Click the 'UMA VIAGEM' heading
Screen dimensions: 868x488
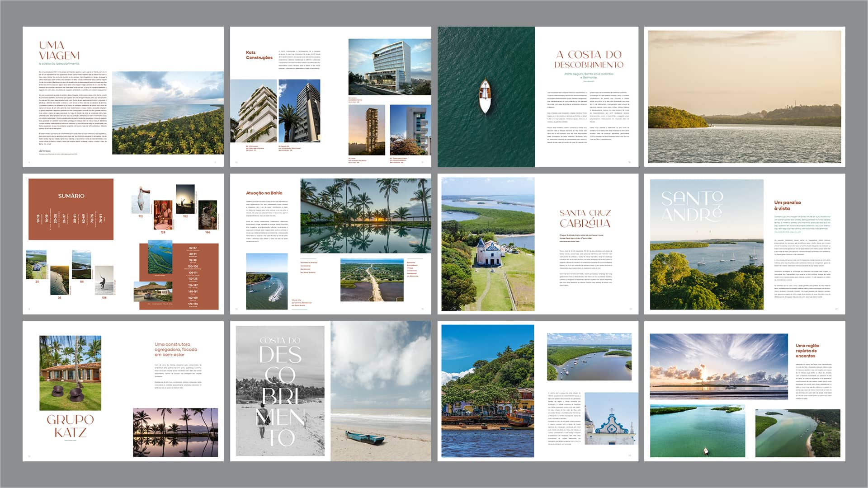point(59,50)
